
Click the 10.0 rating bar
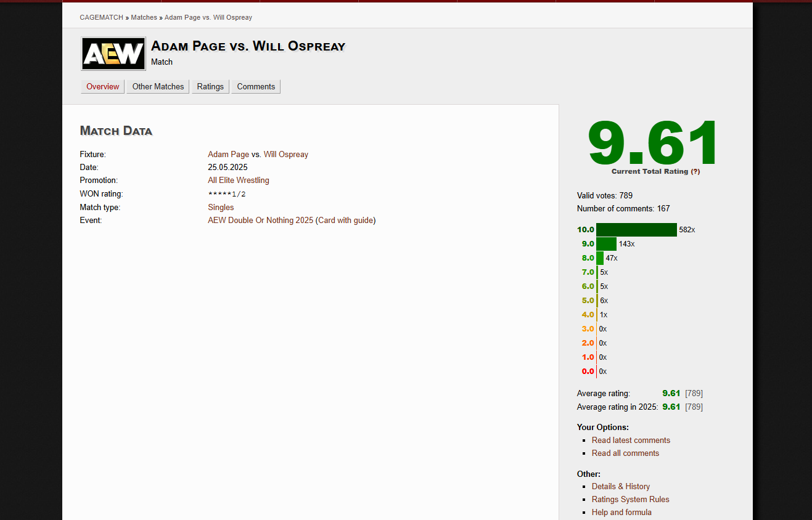636,230
